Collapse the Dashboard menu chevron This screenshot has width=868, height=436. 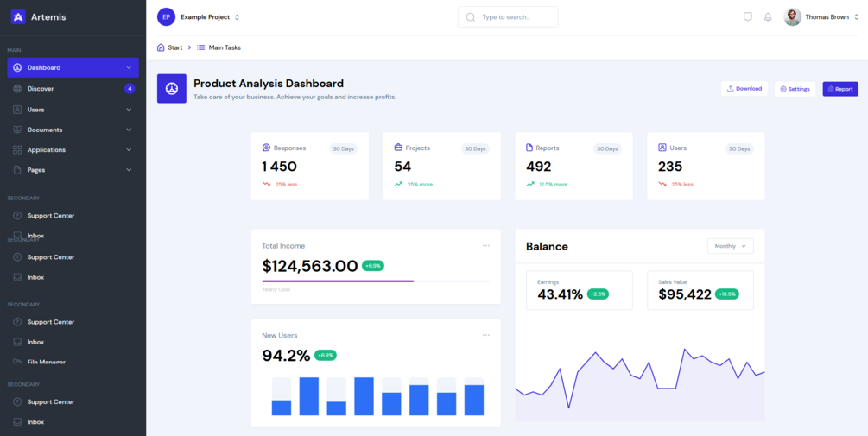[129, 67]
